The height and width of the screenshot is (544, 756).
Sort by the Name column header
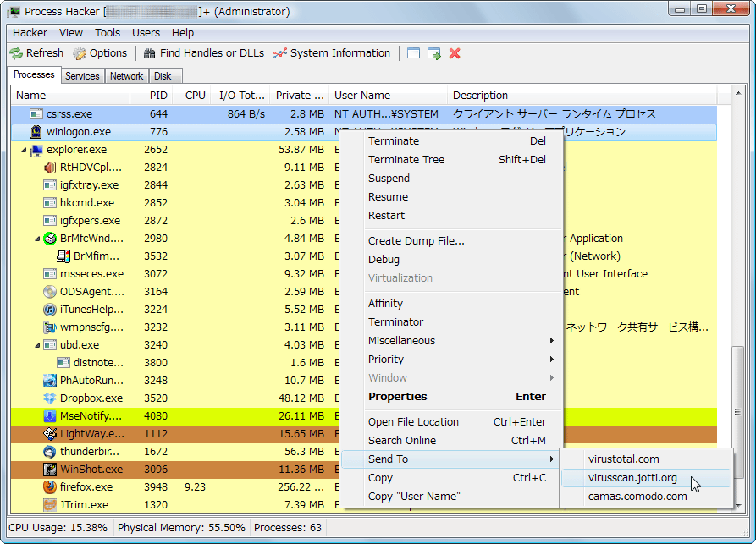tap(70, 96)
